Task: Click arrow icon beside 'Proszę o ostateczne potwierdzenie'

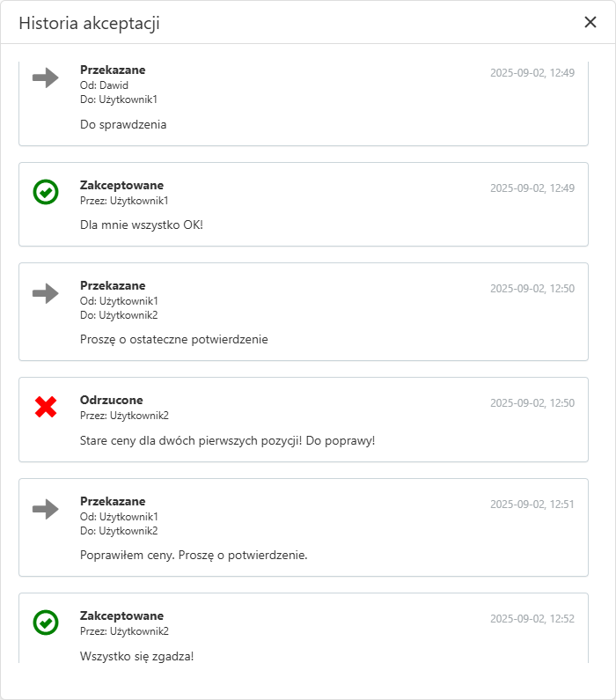Action: [x=46, y=293]
